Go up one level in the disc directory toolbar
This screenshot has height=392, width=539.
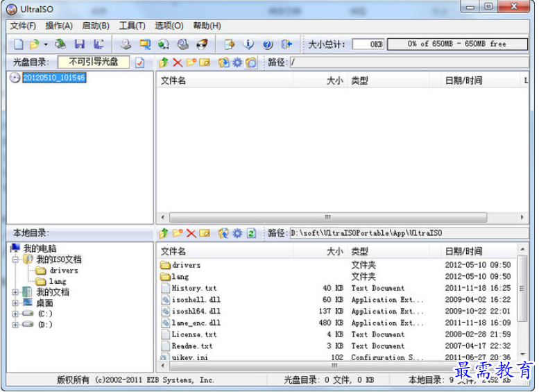pos(164,62)
